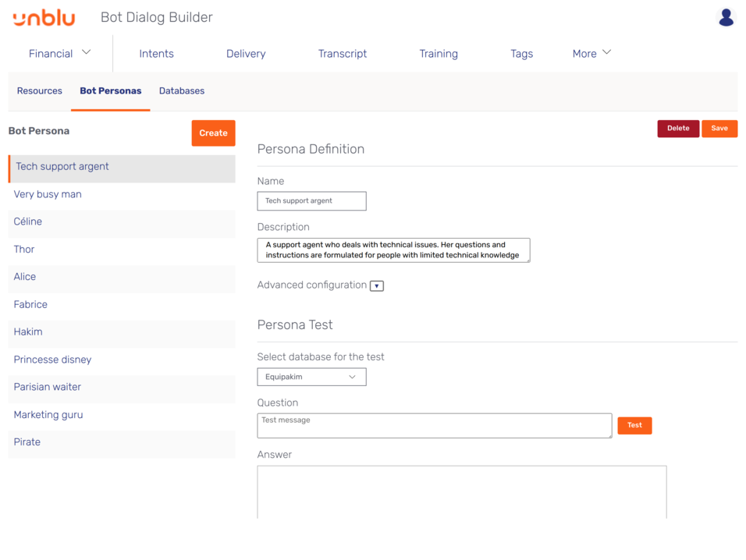The width and height of the screenshot is (746, 560).
Task: Open the Financial dropdown menu
Action: pyautogui.click(x=60, y=53)
